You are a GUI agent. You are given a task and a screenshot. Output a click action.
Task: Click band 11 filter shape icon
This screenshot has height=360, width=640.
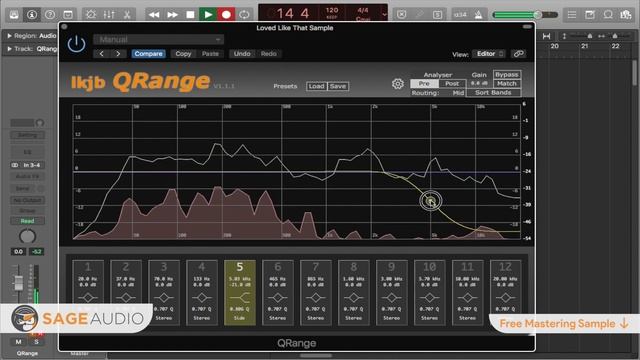pyautogui.click(x=467, y=298)
